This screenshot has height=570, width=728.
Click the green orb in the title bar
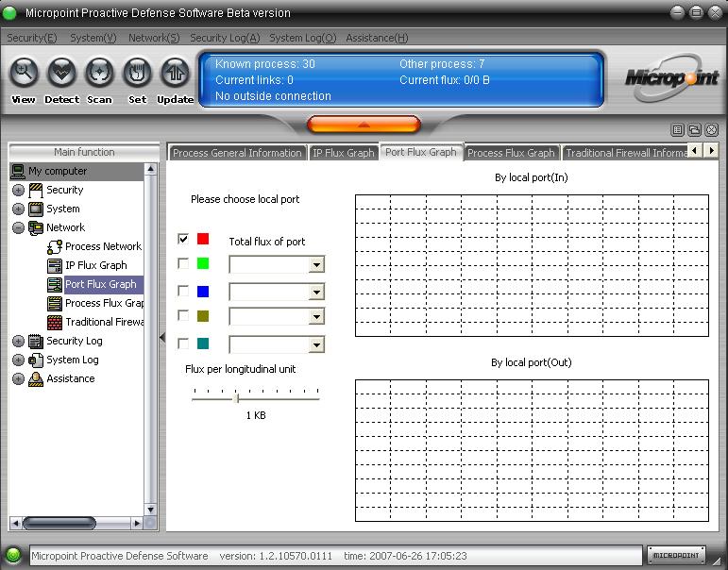pyautogui.click(x=9, y=13)
